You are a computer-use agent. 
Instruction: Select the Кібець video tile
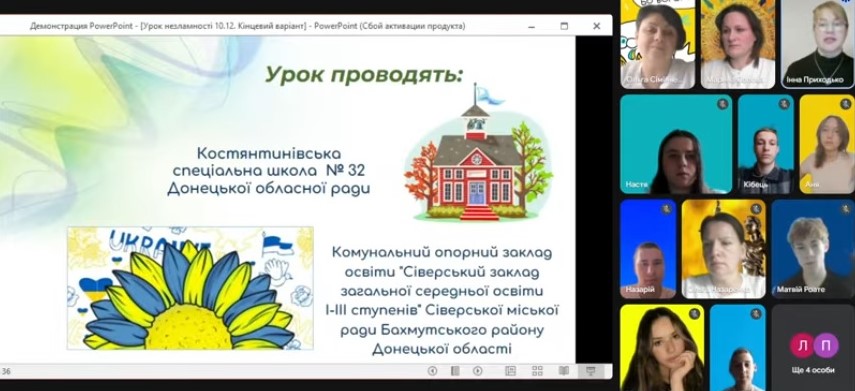(x=766, y=144)
